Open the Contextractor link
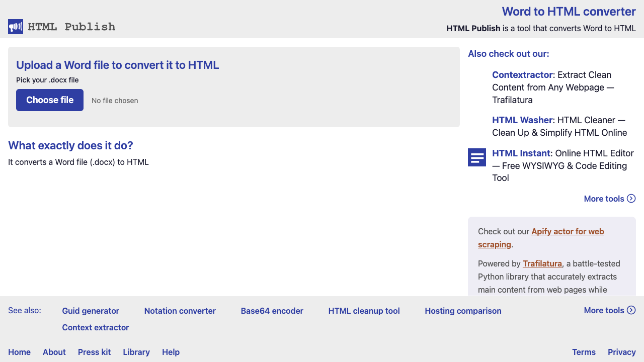 [522, 75]
